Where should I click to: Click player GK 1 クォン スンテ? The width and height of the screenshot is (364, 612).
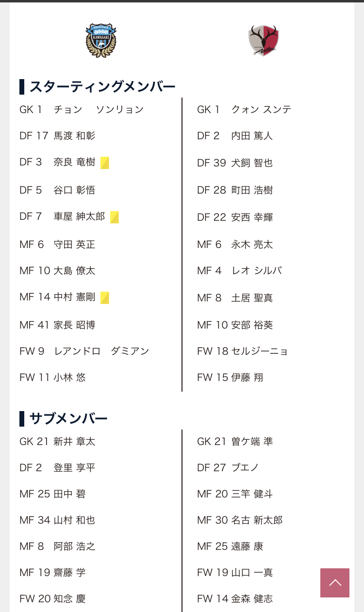pyautogui.click(x=244, y=110)
